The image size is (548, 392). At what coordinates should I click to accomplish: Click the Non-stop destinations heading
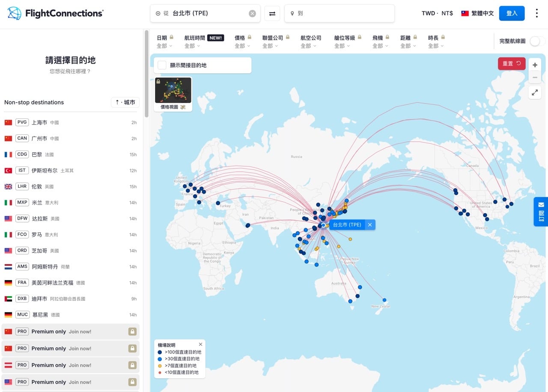pyautogui.click(x=34, y=102)
